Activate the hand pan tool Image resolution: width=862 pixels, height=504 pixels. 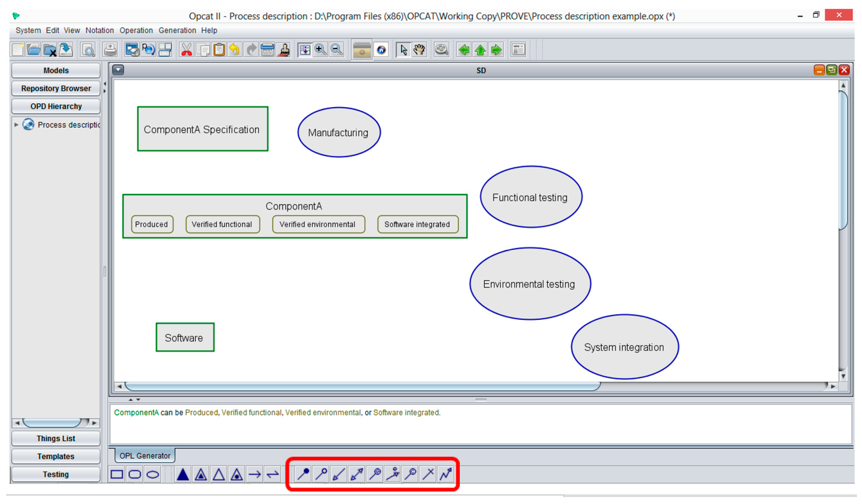point(419,50)
